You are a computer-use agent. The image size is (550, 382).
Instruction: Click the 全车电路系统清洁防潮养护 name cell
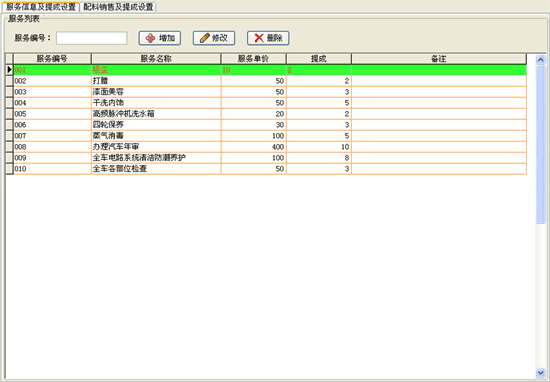(156, 158)
